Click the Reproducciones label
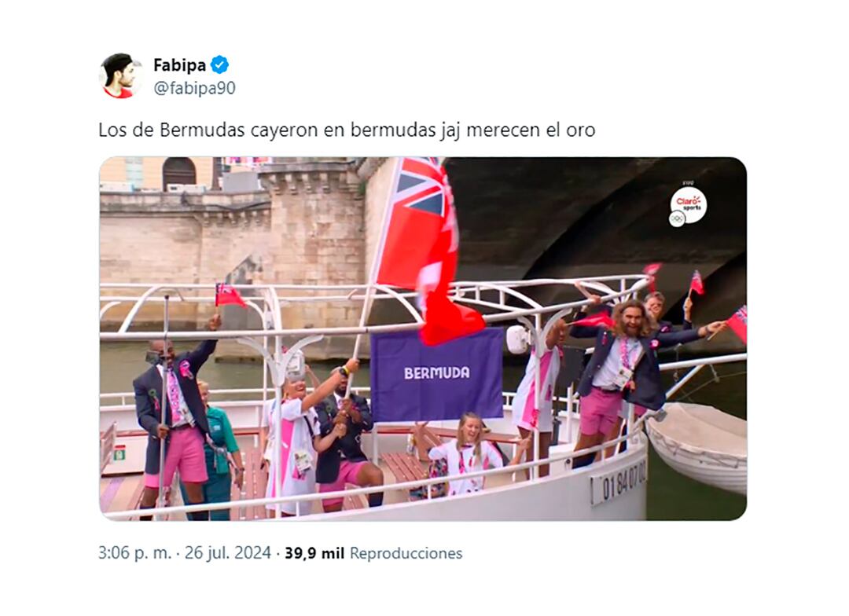849x616 pixels. coord(406,553)
